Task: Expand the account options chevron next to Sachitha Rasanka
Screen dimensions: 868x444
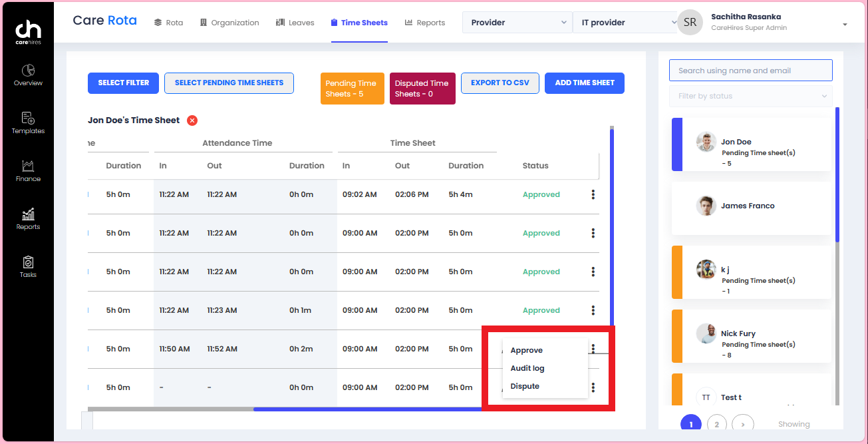Action: (x=845, y=25)
